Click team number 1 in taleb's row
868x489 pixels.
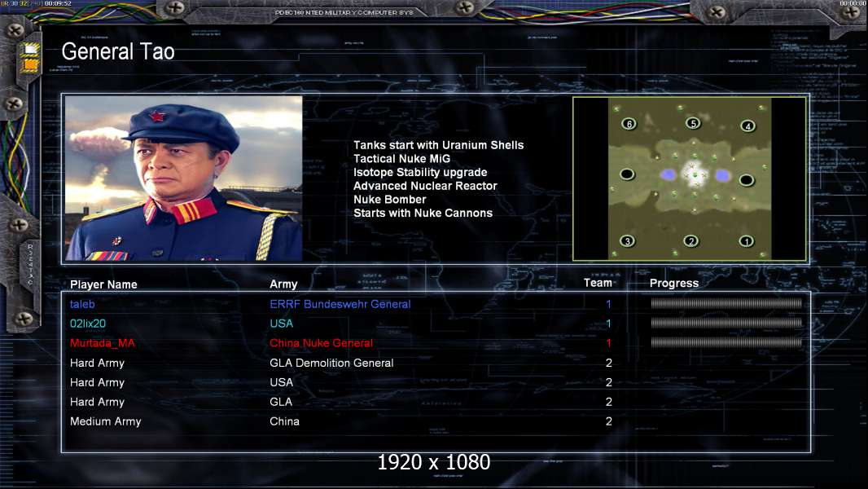(x=608, y=304)
